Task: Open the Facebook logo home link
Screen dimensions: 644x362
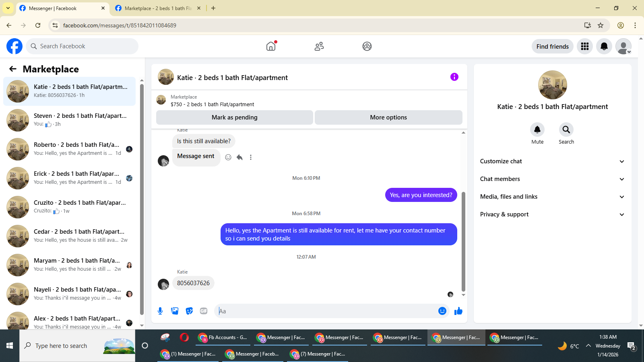Action: [x=14, y=46]
